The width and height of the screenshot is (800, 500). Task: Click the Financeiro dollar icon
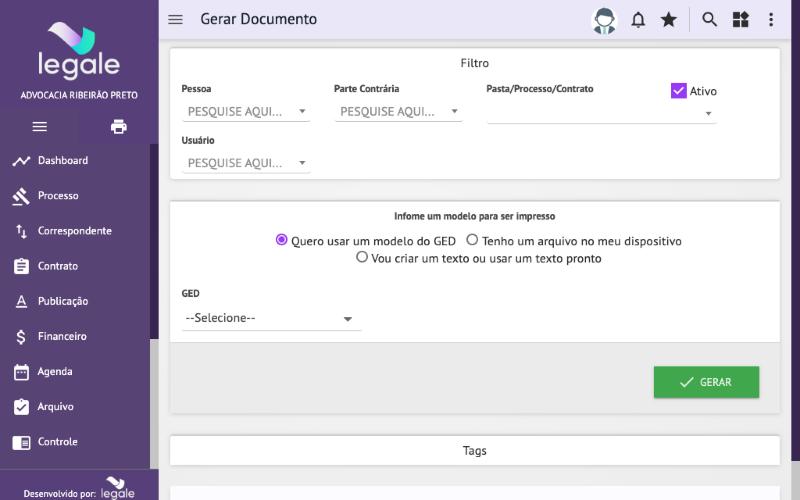pos(21,337)
